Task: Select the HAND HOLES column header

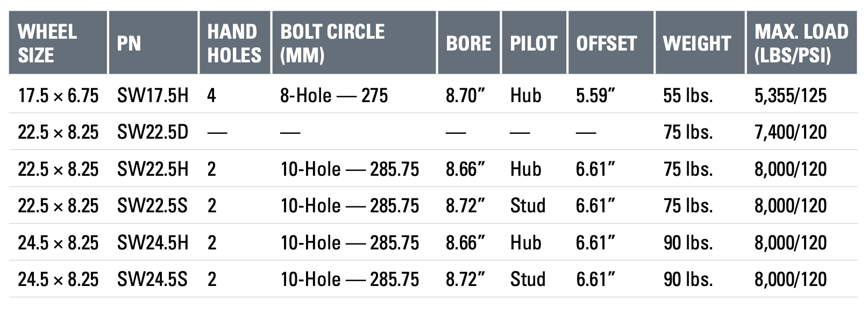Action: 235,42
